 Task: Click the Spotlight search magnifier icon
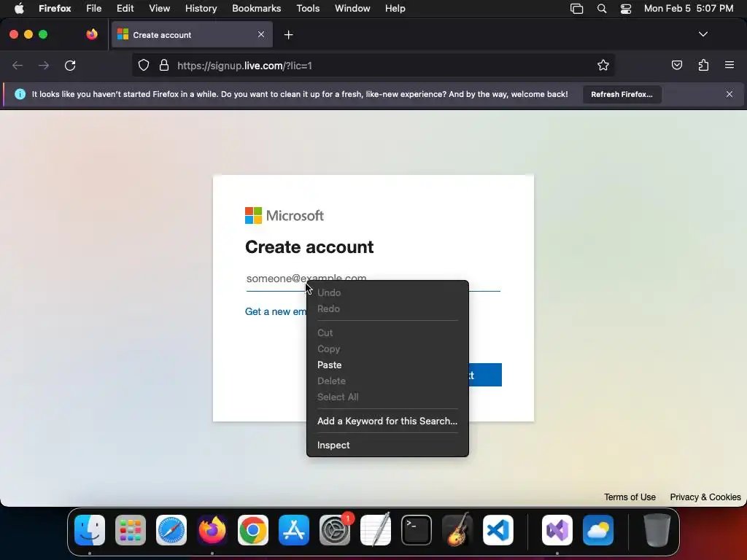(x=602, y=9)
